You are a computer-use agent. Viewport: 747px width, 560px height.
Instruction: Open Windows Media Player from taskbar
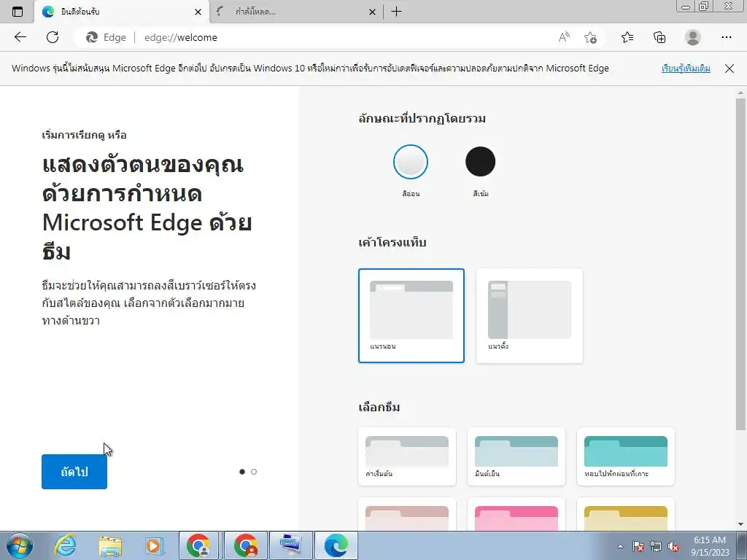[155, 545]
